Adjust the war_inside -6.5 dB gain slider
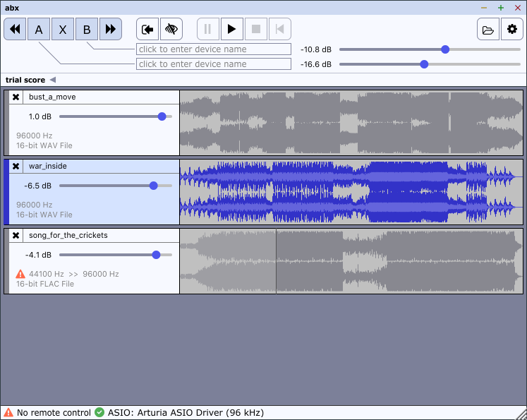 (x=116, y=186)
